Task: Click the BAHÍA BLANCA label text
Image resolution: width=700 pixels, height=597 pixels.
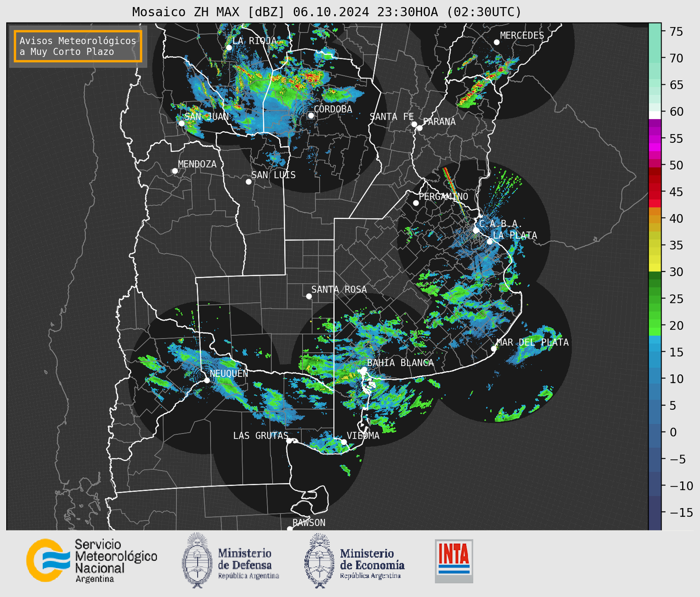Action: point(400,363)
